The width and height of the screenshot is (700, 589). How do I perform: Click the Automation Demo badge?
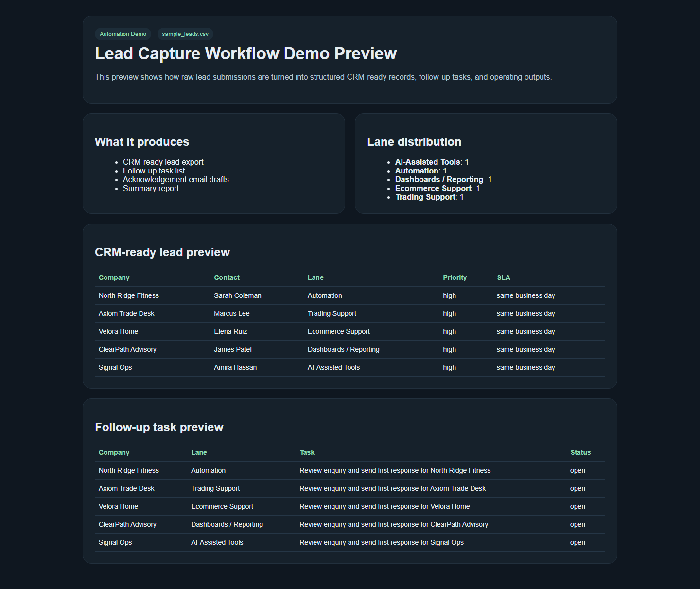[x=123, y=34]
